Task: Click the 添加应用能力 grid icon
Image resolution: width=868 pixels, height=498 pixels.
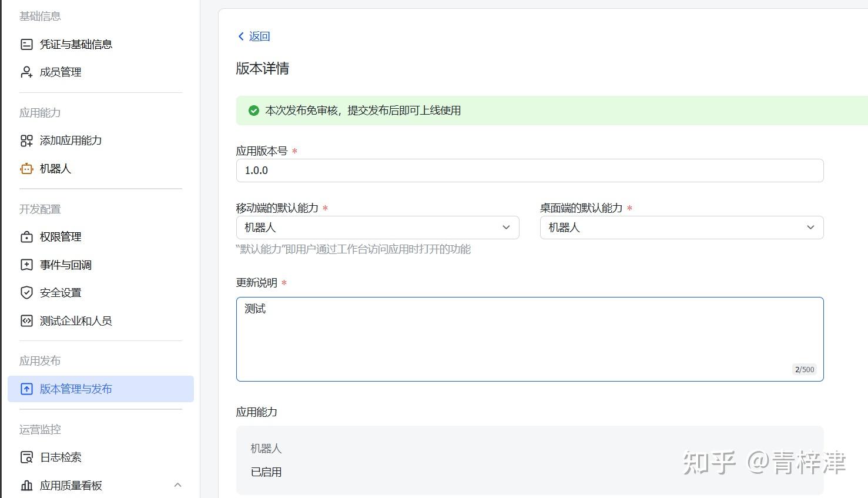Action: click(26, 141)
